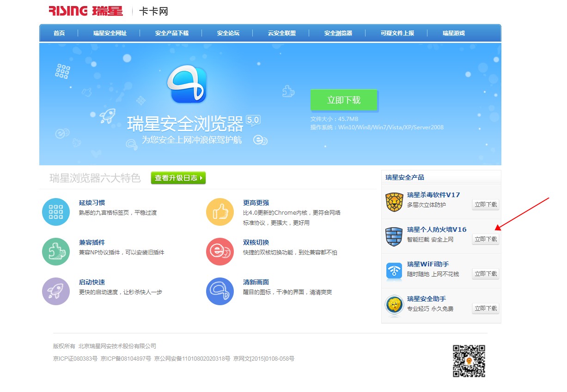This screenshot has height=392, width=567.
Task: Click the 延续习惯 grid feature icon
Action: tap(56, 212)
